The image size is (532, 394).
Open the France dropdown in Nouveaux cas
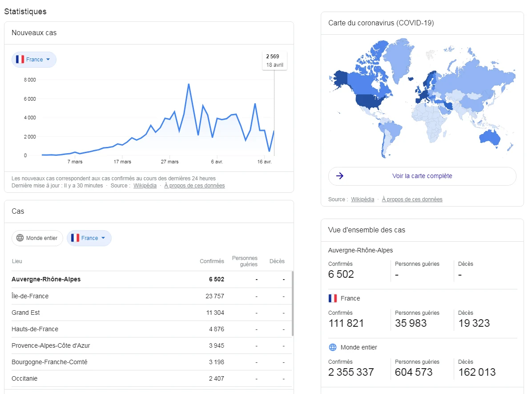point(34,60)
